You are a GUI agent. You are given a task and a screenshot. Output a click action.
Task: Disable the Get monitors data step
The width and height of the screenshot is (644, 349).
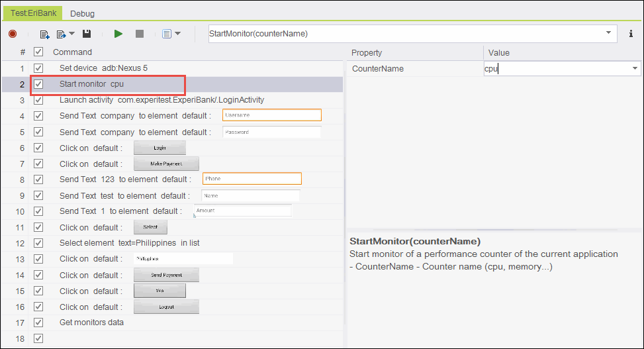(x=38, y=323)
